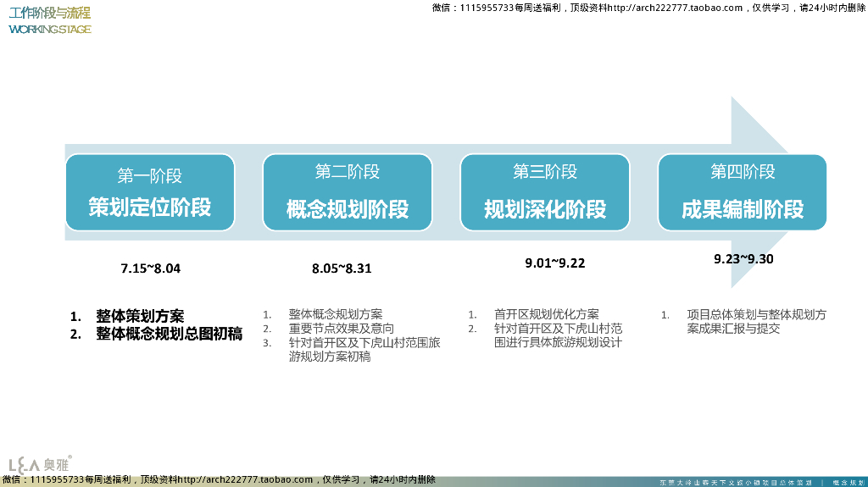The height and width of the screenshot is (487, 868).
Task: Select the 第四阶段 成果编制阶段 box
Action: tap(742, 192)
